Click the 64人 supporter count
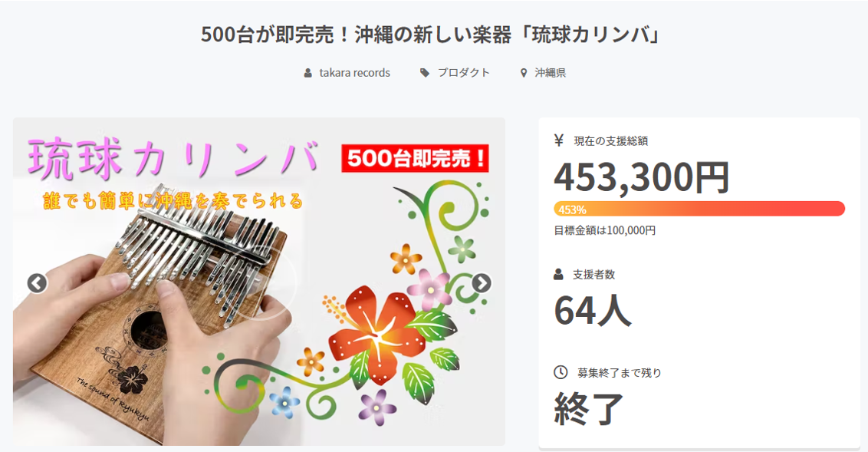Image resolution: width=868 pixels, height=452 pixels. [x=592, y=310]
